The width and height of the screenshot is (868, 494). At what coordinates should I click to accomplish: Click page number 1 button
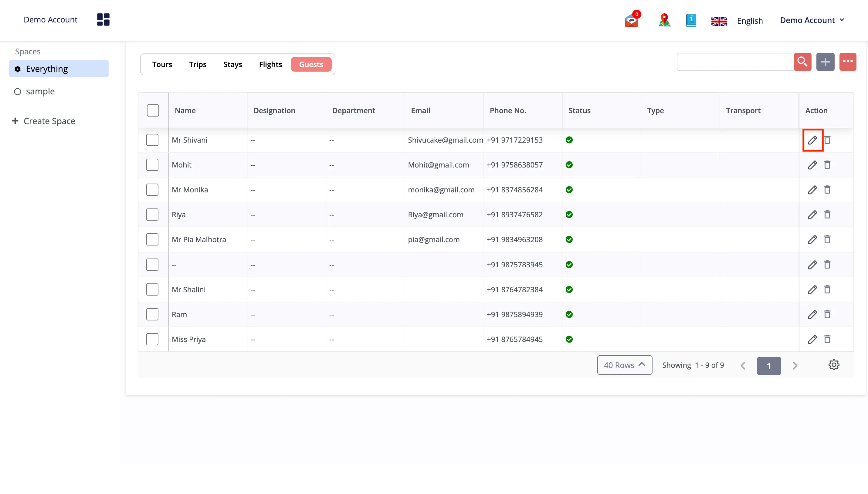(x=769, y=366)
